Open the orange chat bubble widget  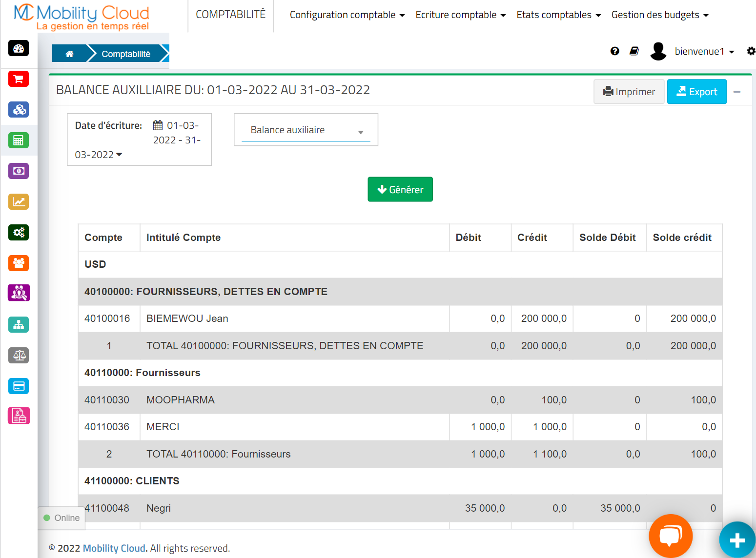(670, 536)
